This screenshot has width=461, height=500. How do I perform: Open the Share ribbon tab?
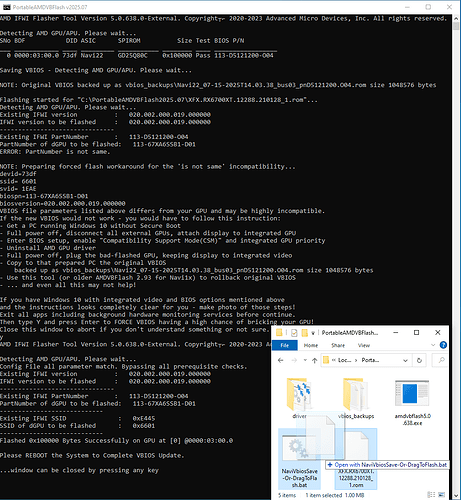(338, 345)
